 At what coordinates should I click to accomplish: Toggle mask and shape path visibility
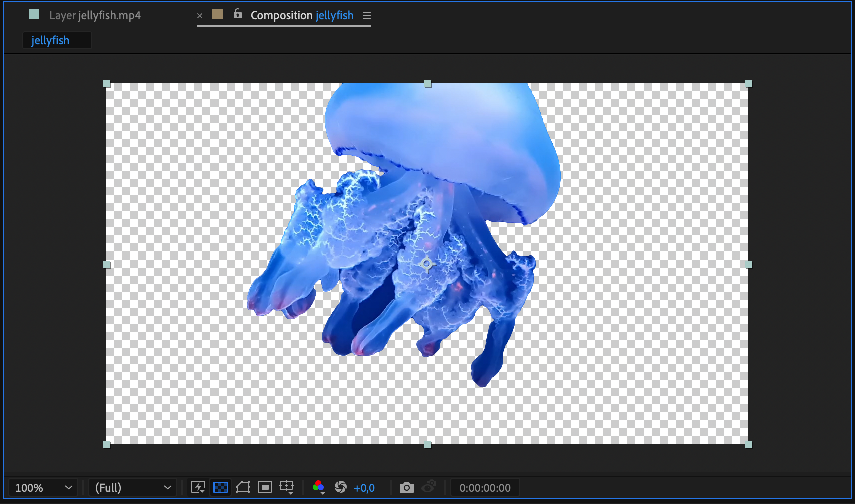coord(243,487)
